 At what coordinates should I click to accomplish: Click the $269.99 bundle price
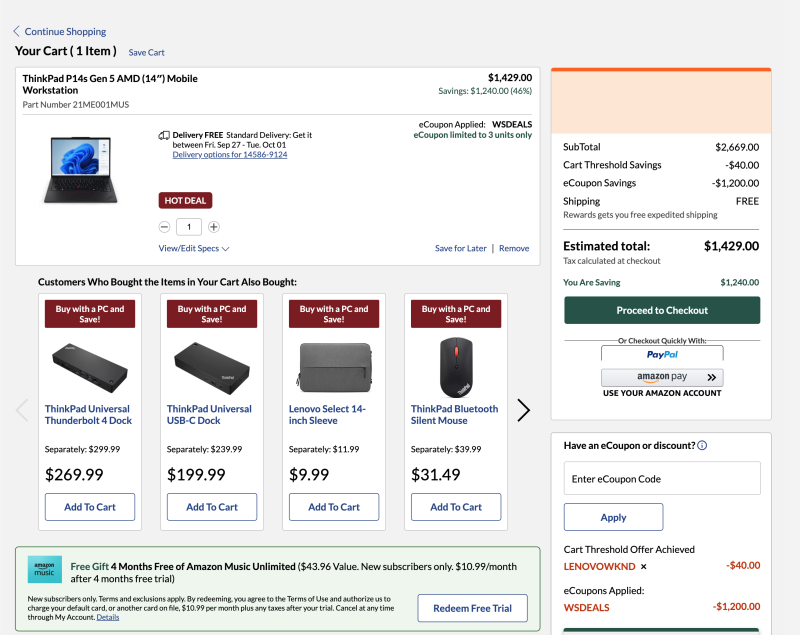click(x=74, y=475)
